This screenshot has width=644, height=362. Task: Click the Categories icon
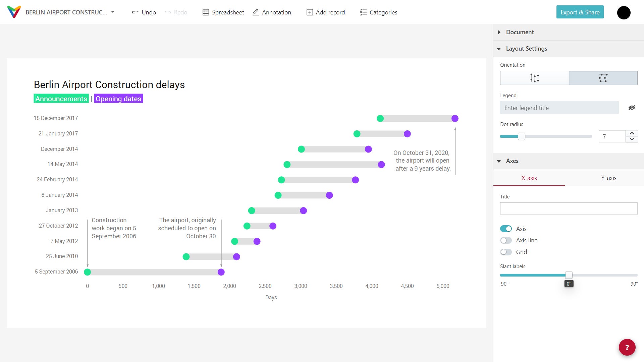[x=363, y=12]
